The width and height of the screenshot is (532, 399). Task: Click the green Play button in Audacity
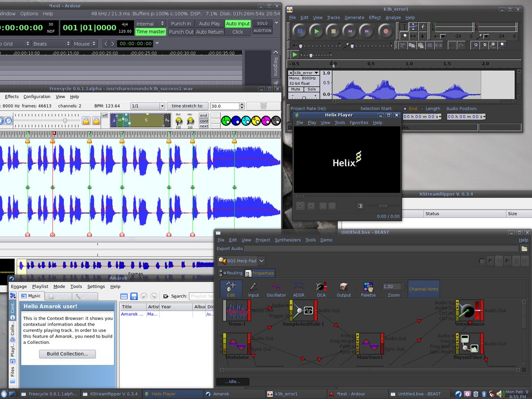316,31
